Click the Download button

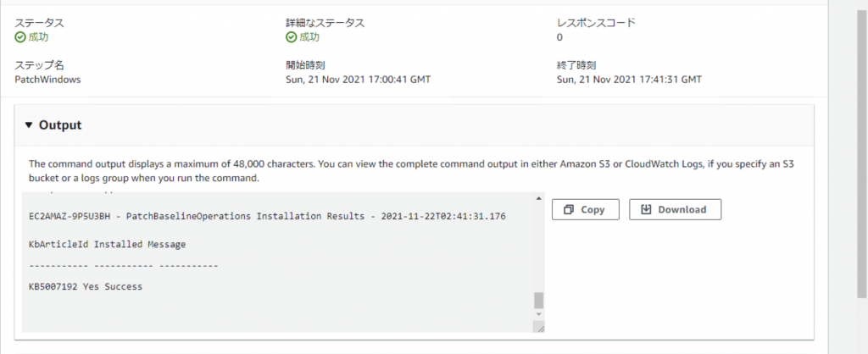[x=675, y=210]
